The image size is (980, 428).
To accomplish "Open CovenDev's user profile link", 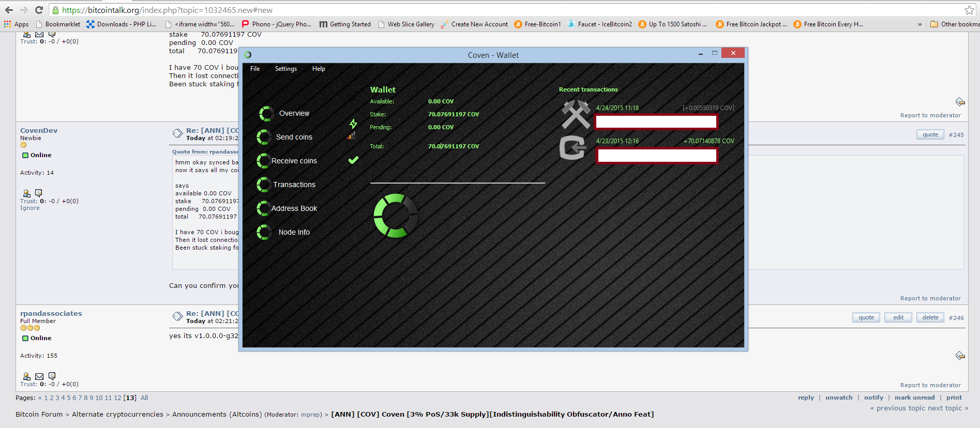I will 39,131.
